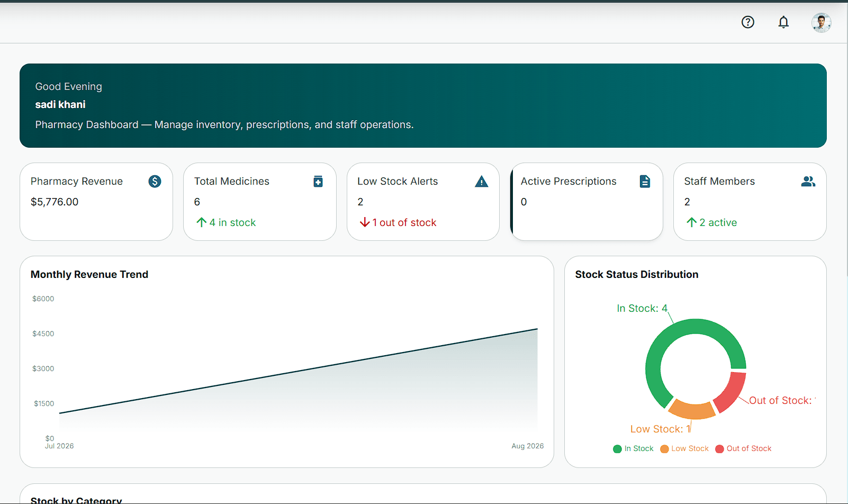Click the medicine bottle icon in Total Medicines

click(x=318, y=182)
